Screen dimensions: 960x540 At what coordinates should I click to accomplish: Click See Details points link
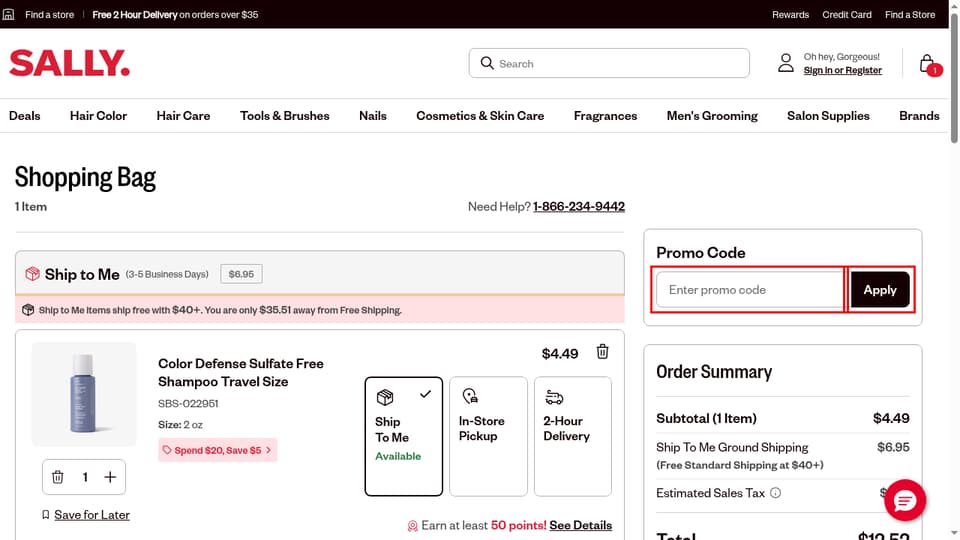point(580,525)
